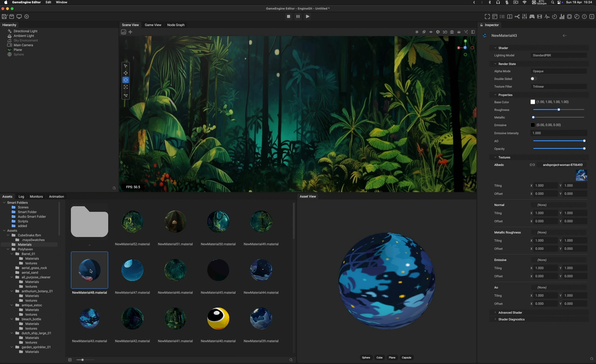Click the globe world-space icon in Scene View
The image size is (596, 364).
(x=438, y=32)
